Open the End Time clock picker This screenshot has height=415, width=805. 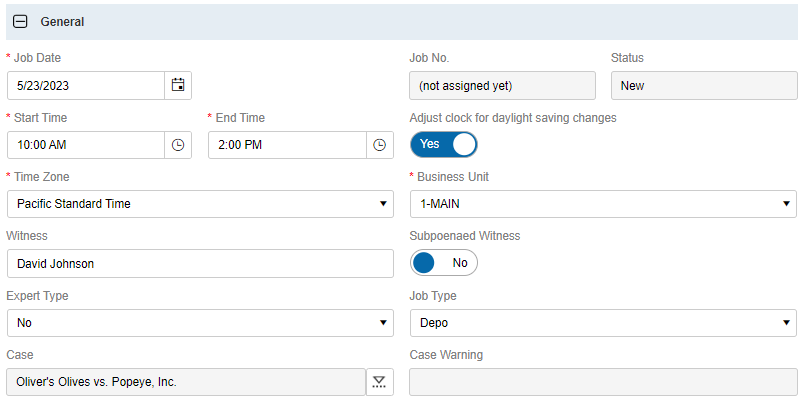(x=380, y=145)
